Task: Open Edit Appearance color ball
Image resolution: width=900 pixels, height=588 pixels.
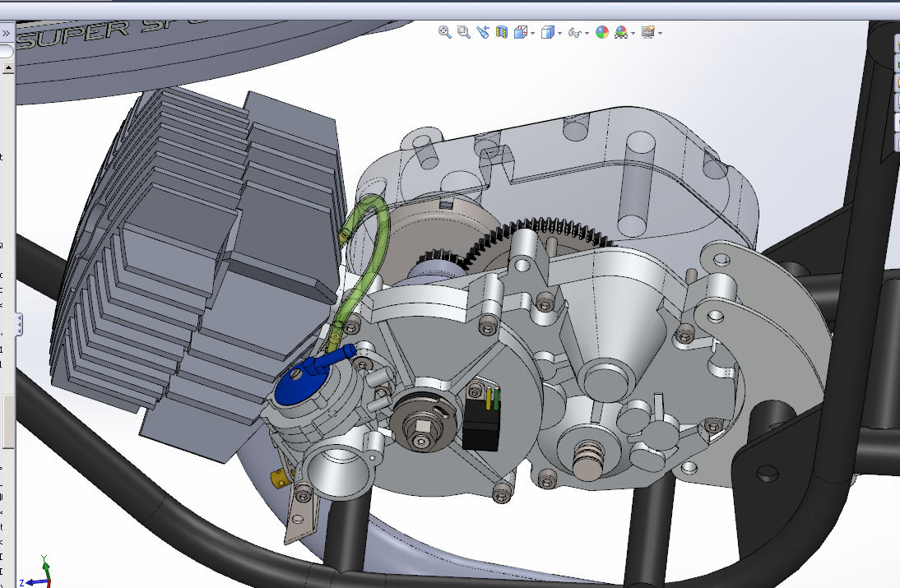Action: pos(602,32)
